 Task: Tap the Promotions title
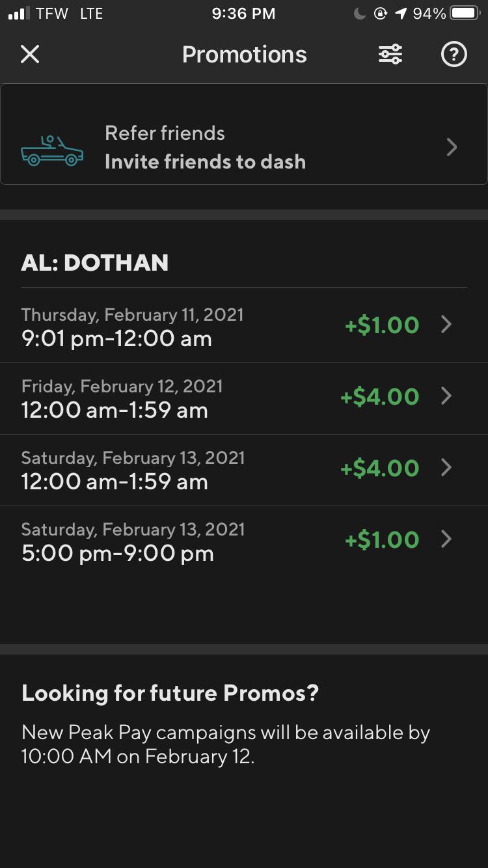(244, 55)
